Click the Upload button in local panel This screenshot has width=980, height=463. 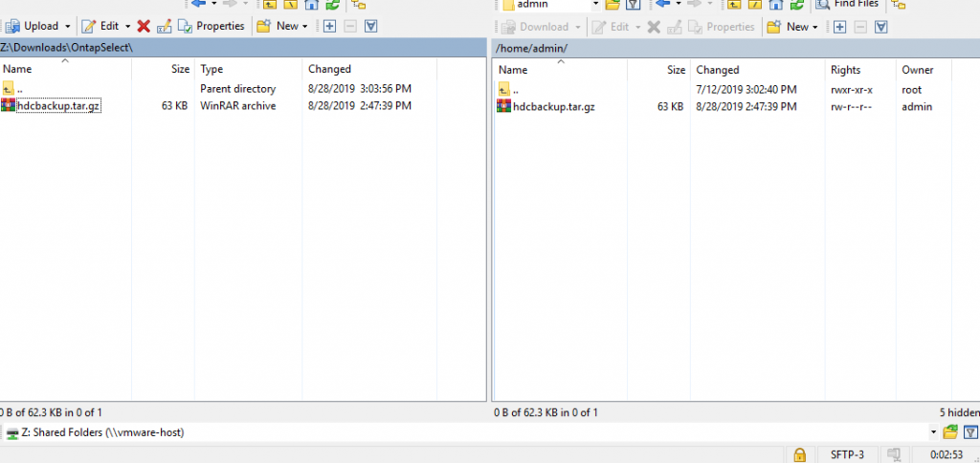click(32, 26)
